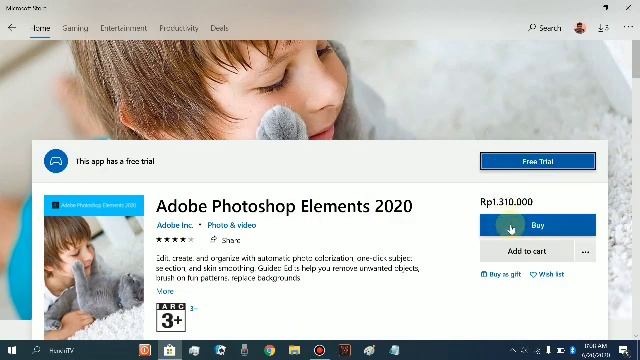Open File Explorer from the taskbar

point(294,350)
